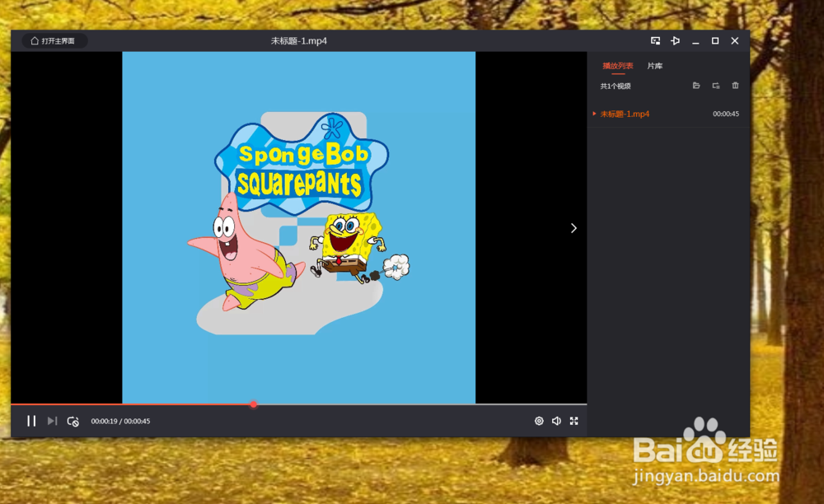The image size is (824, 504).
Task: Open folder icon to add files
Action: coord(696,86)
